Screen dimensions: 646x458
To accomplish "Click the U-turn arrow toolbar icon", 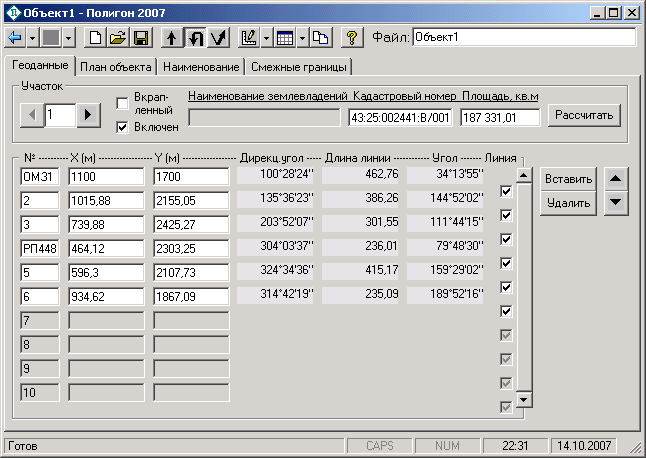I will (196, 38).
